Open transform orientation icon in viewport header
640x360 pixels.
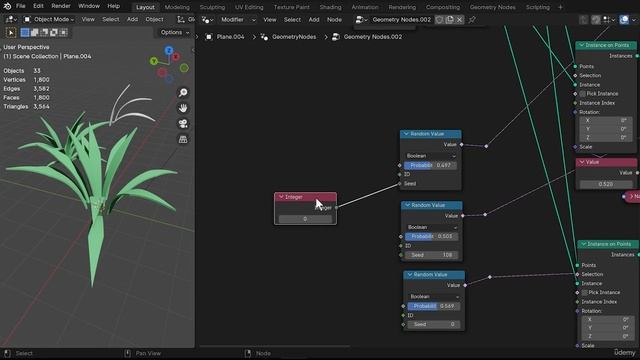point(180,19)
